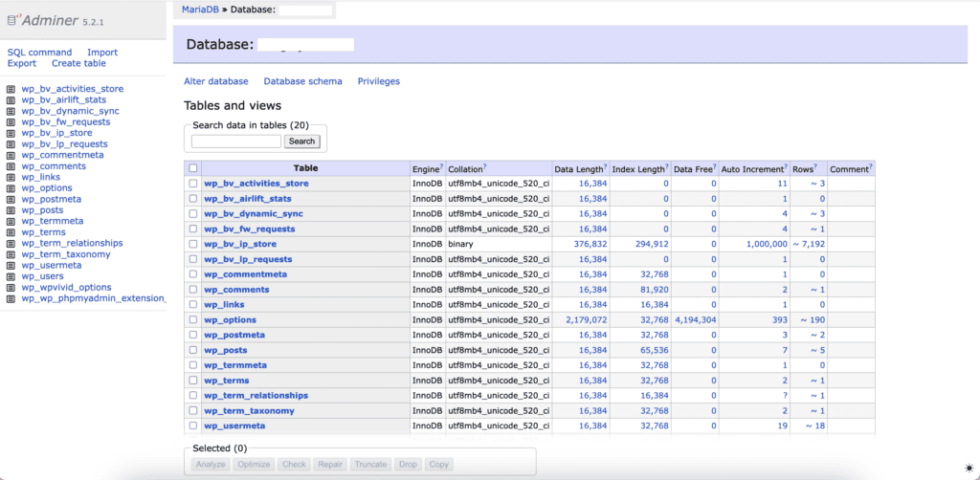This screenshot has height=480, width=980.
Task: Click data length value 2,179,072
Action: coord(587,319)
